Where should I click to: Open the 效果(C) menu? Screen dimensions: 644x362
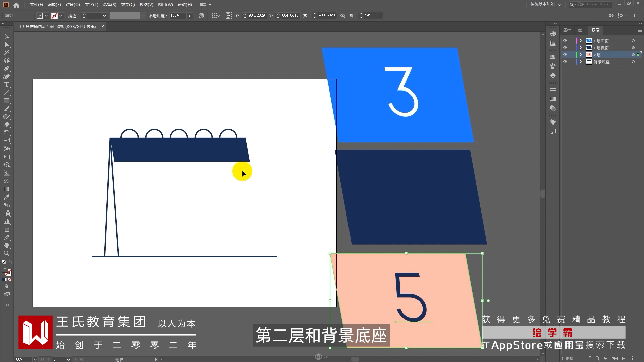click(127, 5)
